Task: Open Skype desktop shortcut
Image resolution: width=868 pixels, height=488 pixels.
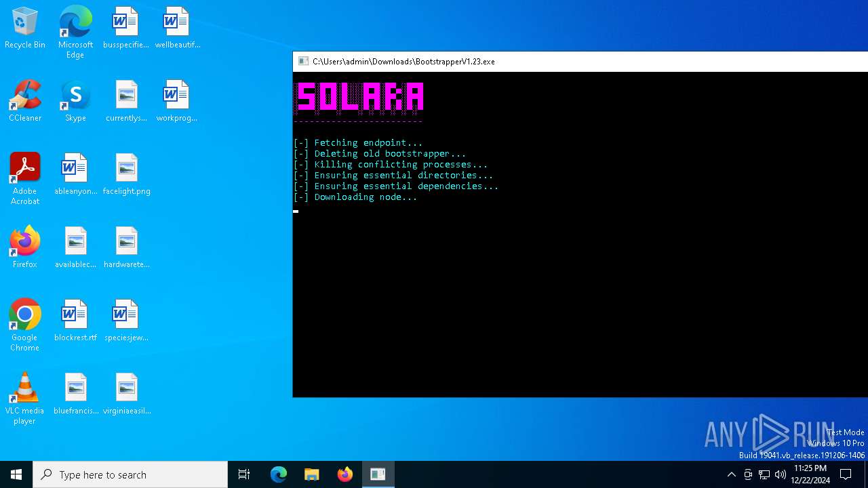Action: (75, 102)
